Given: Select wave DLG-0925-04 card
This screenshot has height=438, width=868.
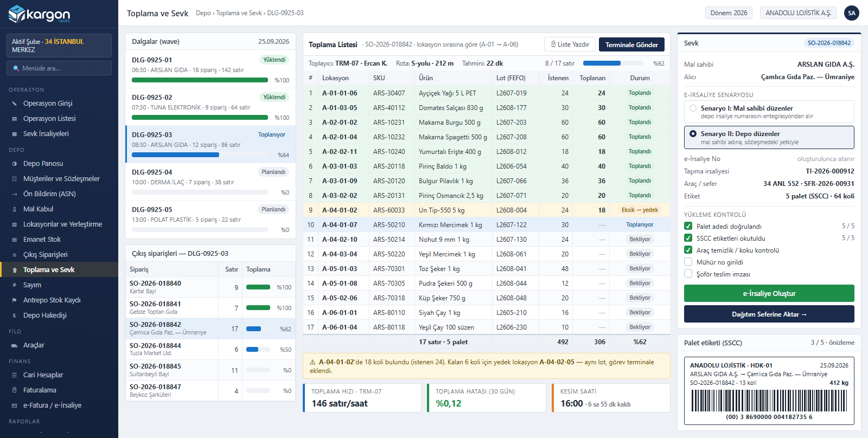Looking at the screenshot, I should (x=210, y=182).
